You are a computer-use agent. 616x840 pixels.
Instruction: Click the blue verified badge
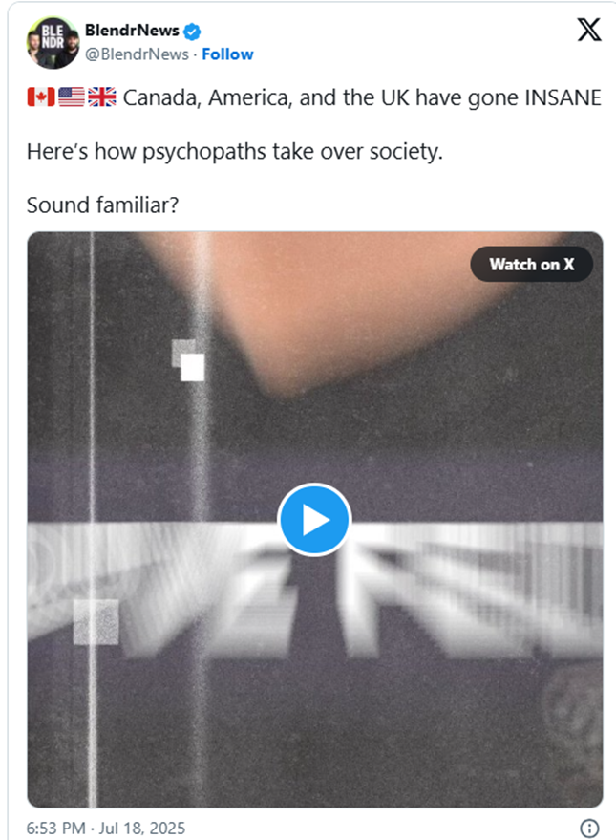(x=193, y=32)
